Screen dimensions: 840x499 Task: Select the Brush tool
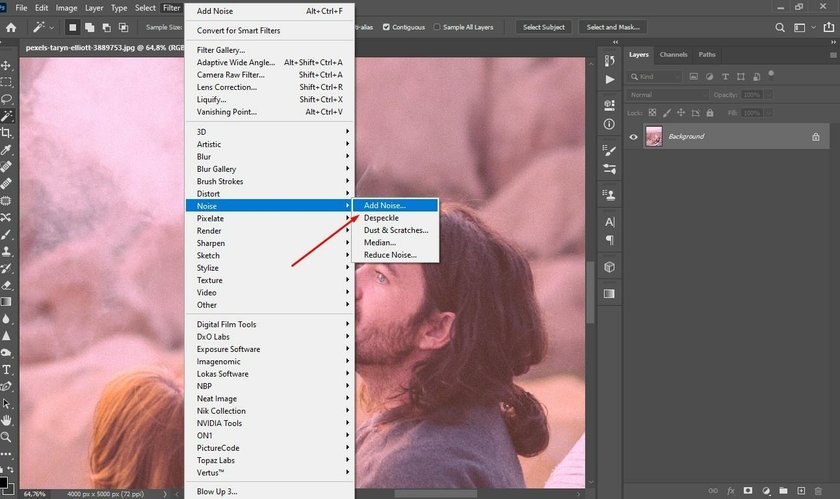pyautogui.click(x=6, y=235)
